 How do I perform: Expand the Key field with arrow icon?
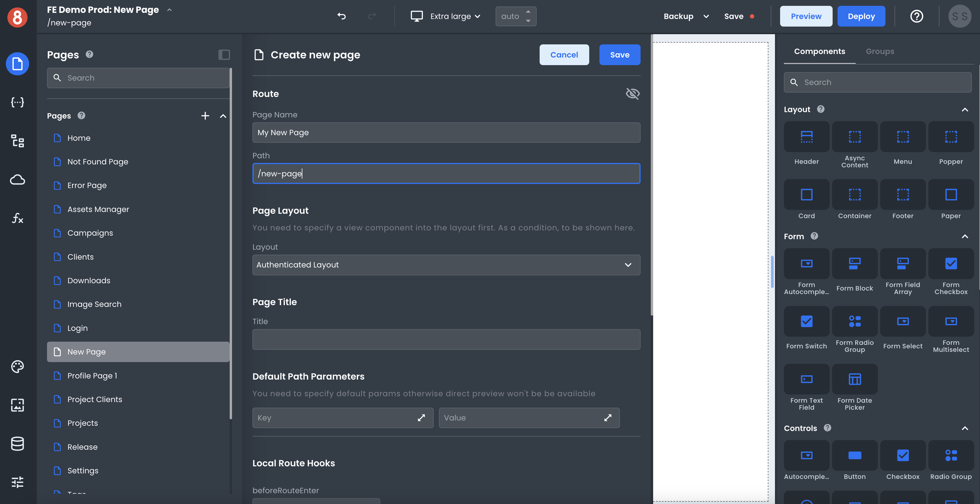[x=421, y=418]
